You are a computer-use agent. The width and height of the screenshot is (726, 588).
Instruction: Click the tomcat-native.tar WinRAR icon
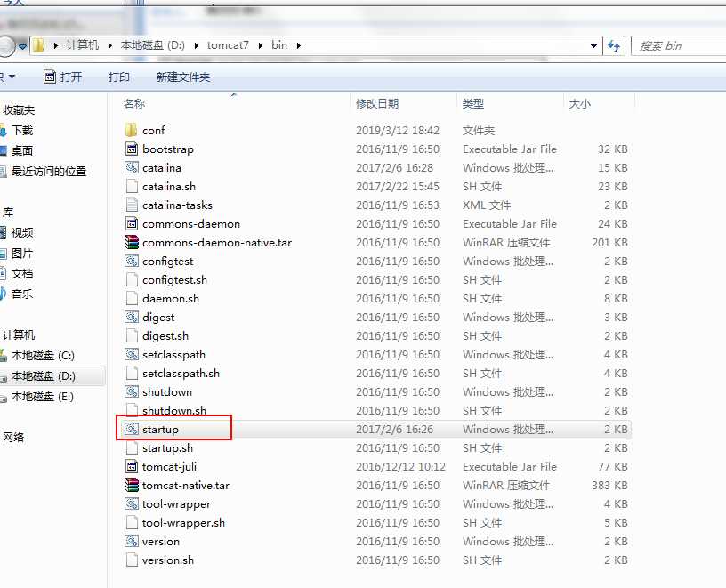[x=132, y=485]
